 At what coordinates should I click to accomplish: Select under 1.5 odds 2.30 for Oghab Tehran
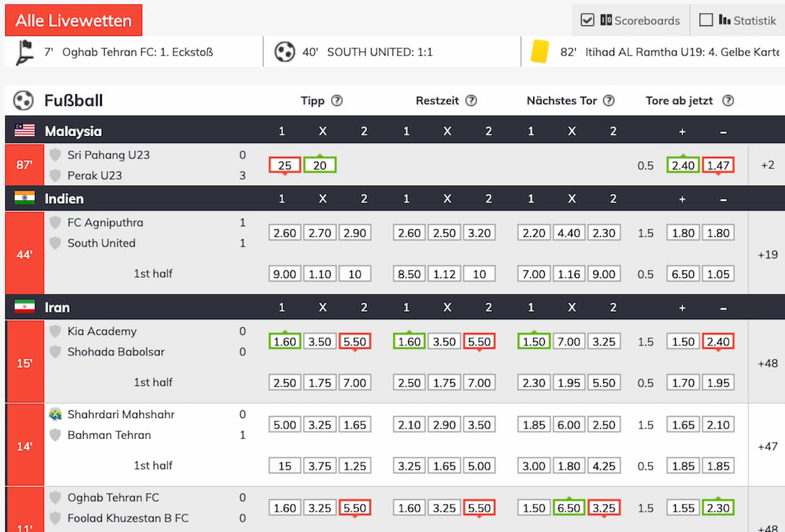[x=718, y=508]
